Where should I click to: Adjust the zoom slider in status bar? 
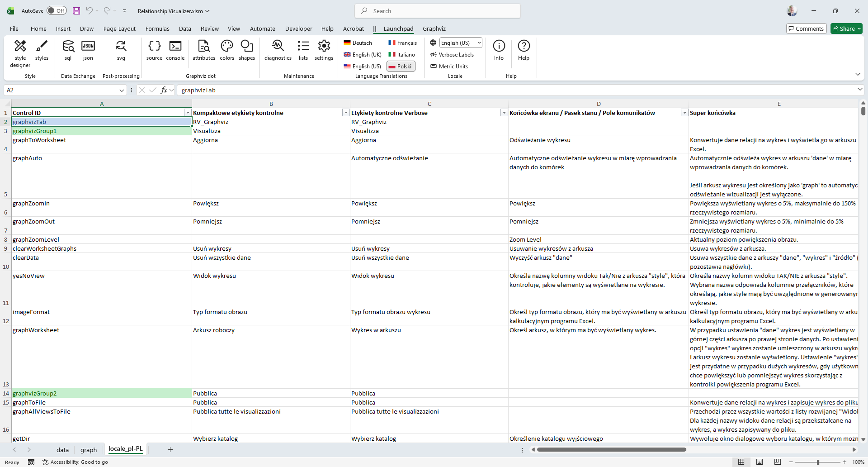[x=818, y=462]
